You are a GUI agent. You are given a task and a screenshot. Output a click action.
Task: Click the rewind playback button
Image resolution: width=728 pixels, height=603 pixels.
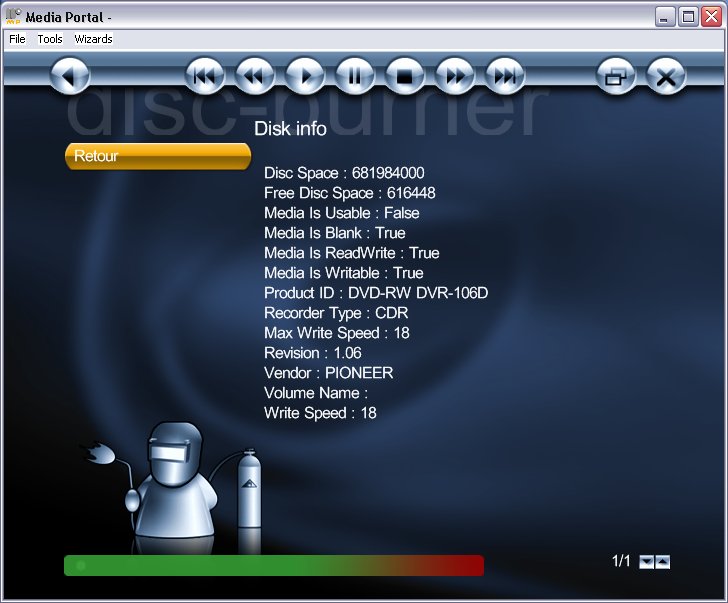point(254,75)
